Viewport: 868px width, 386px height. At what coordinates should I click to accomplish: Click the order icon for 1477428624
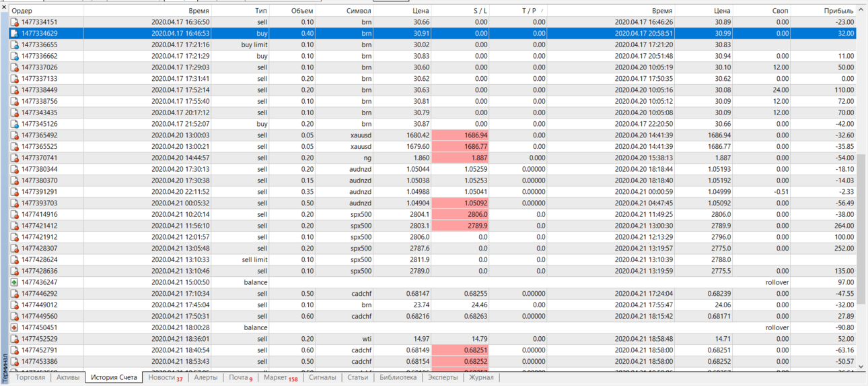(14, 259)
